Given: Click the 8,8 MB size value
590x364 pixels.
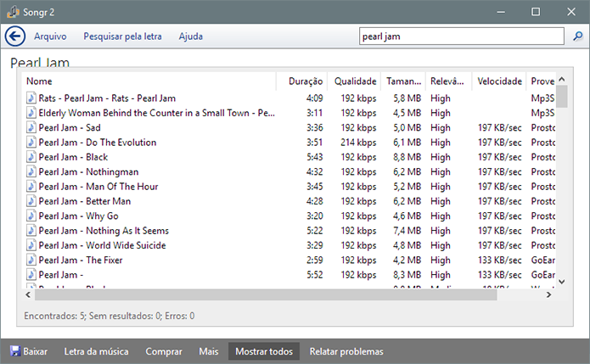Looking at the screenshot, I should 407,157.
